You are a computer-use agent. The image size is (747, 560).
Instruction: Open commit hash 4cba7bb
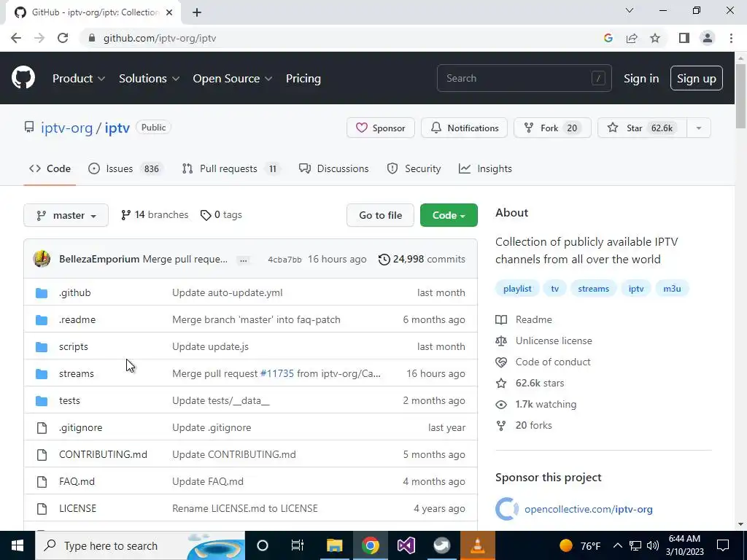tap(285, 260)
